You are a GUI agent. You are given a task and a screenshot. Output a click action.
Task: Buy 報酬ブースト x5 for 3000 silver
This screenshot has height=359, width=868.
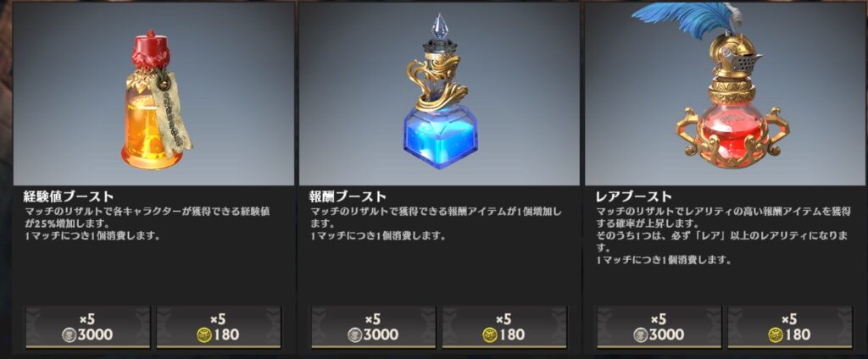(x=374, y=328)
